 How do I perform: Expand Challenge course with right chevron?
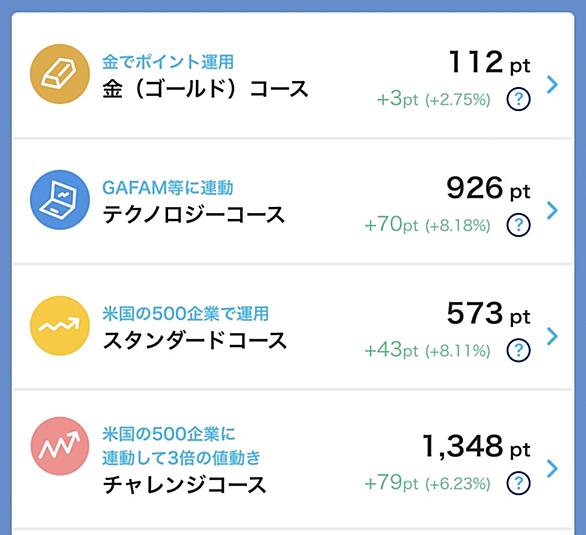(x=552, y=468)
